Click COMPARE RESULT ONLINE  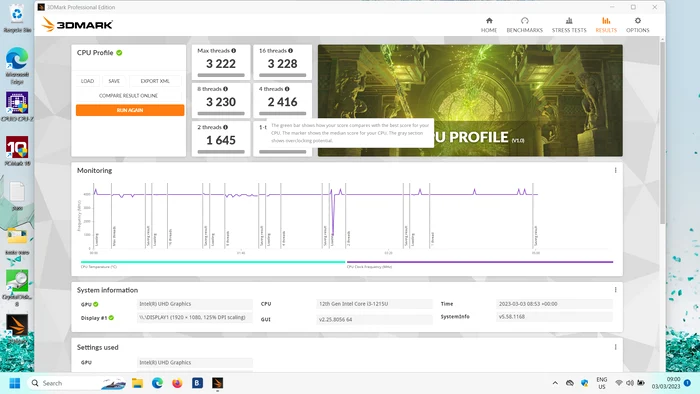point(129,95)
